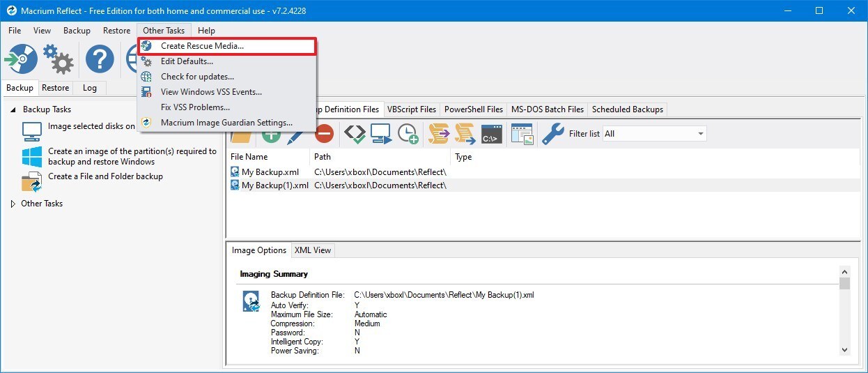
Task: Expand the Other Tasks tree section
Action: pos(13,204)
